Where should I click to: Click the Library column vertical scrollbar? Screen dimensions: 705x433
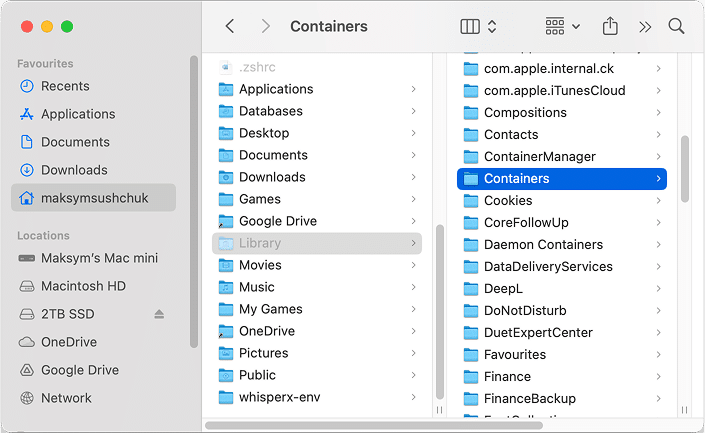coord(685,169)
